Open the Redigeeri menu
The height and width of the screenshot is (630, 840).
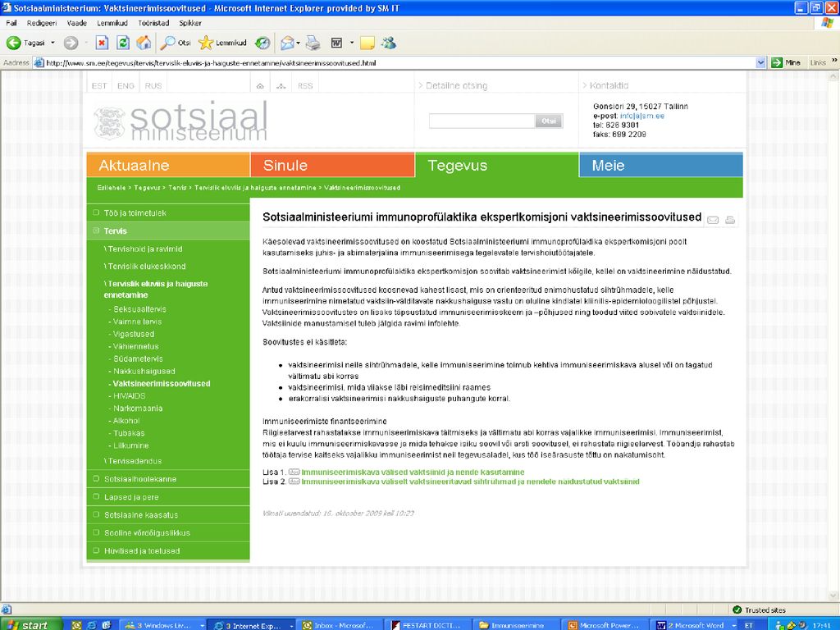click(42, 23)
